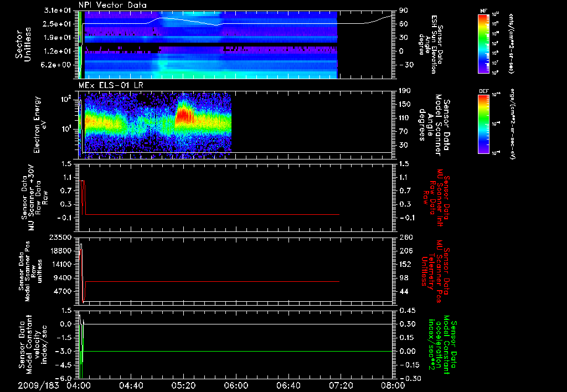Click the 9400 scanner position tick
The image size is (567, 392).
[63, 278]
